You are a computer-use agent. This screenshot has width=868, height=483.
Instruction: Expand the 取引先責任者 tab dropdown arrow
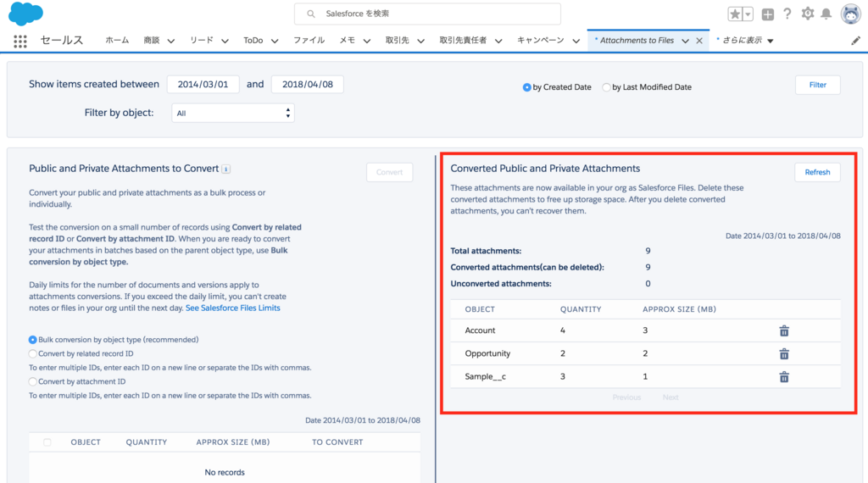coord(498,41)
